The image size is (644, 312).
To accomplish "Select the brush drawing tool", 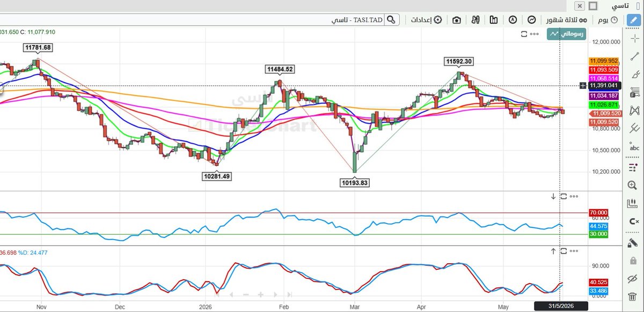I will [x=635, y=75].
